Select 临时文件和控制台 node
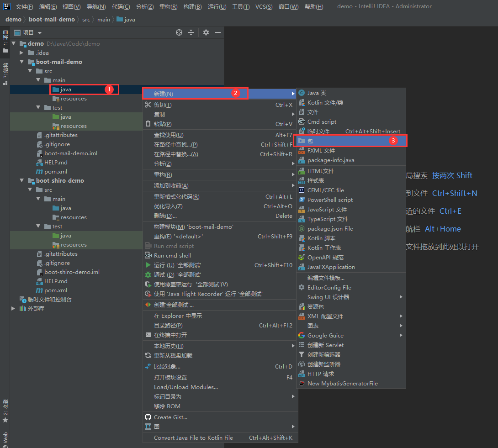Screen dimensions: 498x448 pyautogui.click(x=49, y=300)
